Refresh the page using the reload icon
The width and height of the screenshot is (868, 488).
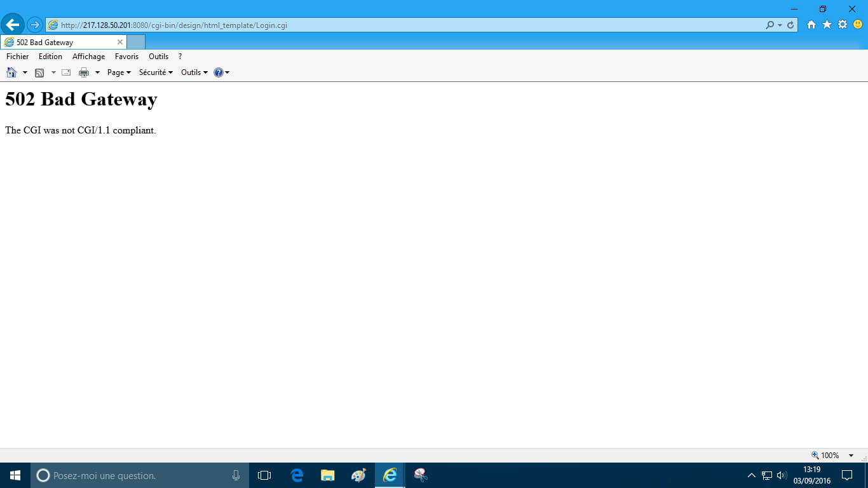coord(790,25)
